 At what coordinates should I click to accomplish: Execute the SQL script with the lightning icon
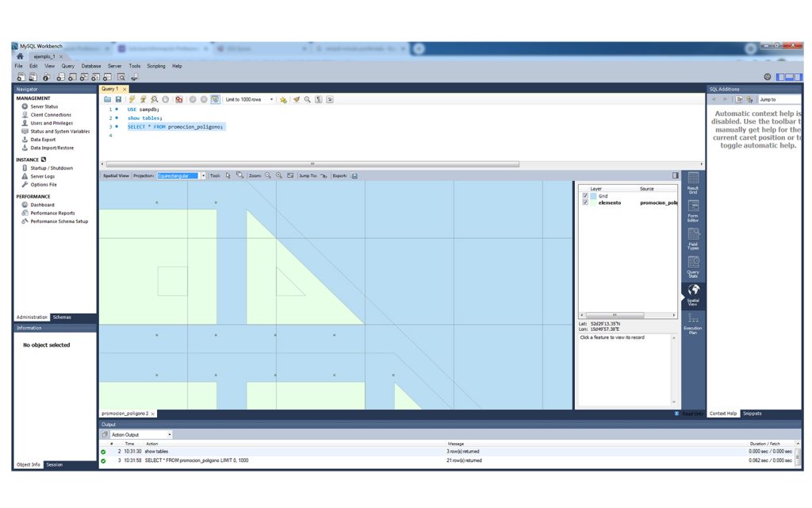132,100
